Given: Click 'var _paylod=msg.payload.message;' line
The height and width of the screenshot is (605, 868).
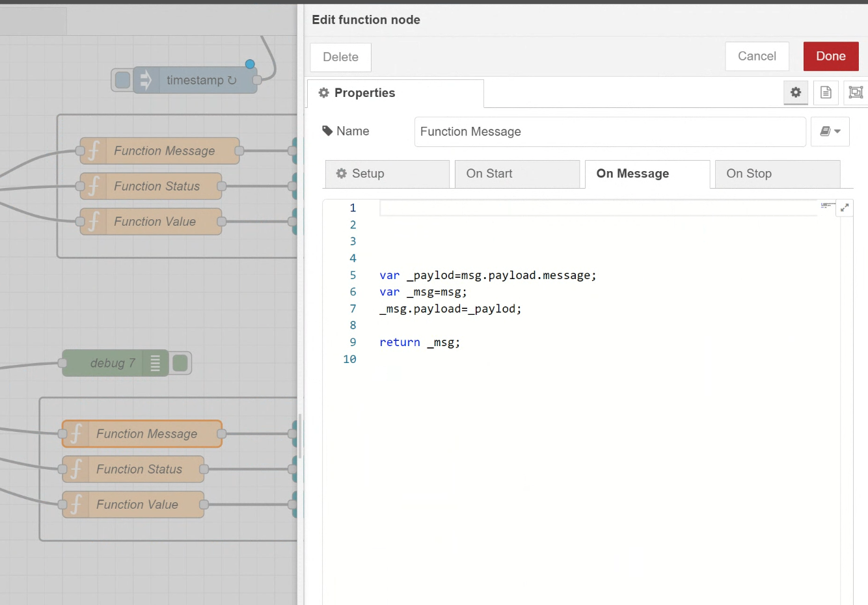Looking at the screenshot, I should click(488, 275).
